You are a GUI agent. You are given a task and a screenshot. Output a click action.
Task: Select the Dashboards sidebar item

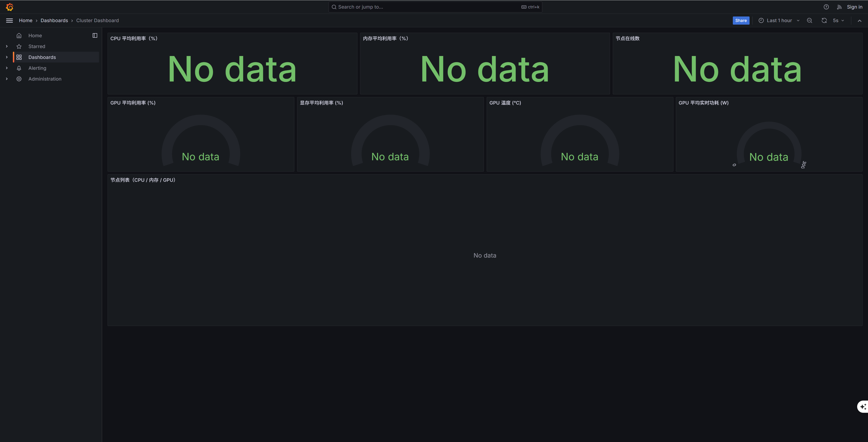tap(42, 57)
